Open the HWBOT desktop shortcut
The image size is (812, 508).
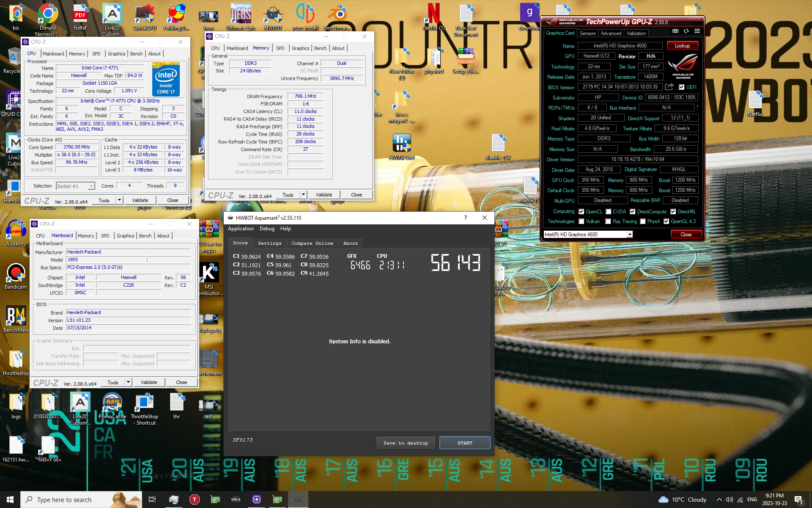coord(273,17)
